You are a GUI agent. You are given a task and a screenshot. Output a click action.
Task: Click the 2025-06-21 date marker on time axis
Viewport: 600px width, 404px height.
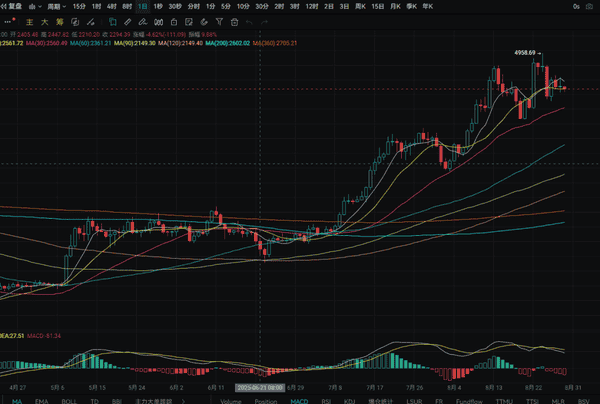tap(260, 386)
